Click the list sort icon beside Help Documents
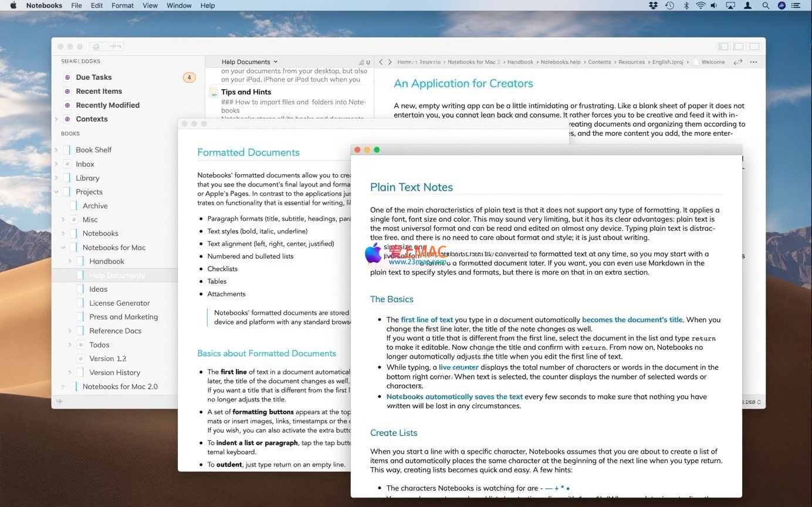Screen dimensions: 812x507 tap(361, 62)
